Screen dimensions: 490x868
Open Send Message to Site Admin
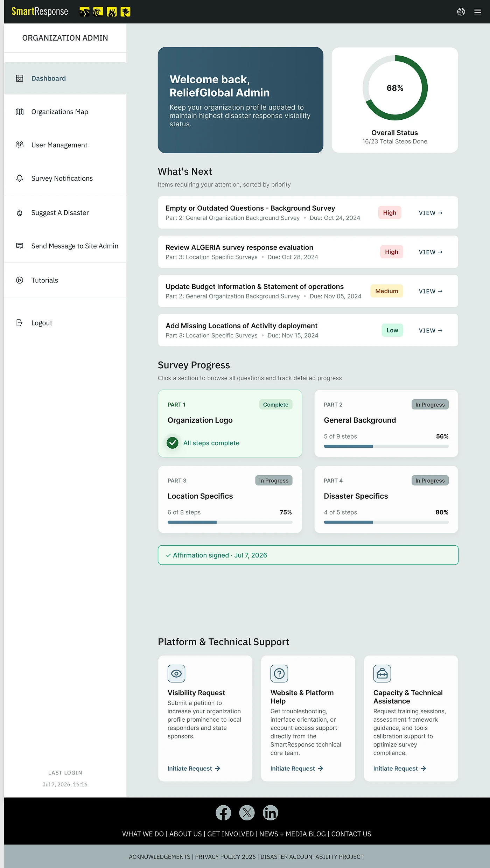[65, 246]
